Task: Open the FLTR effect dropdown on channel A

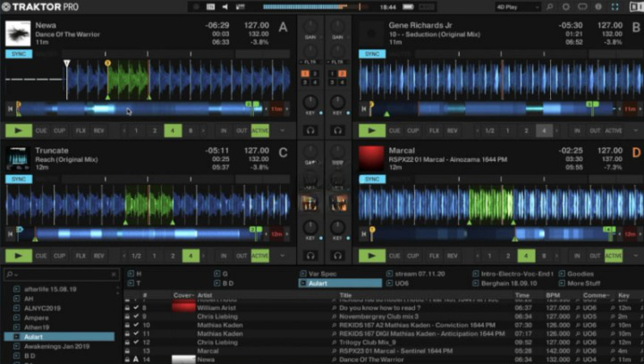Action: pyautogui.click(x=310, y=62)
